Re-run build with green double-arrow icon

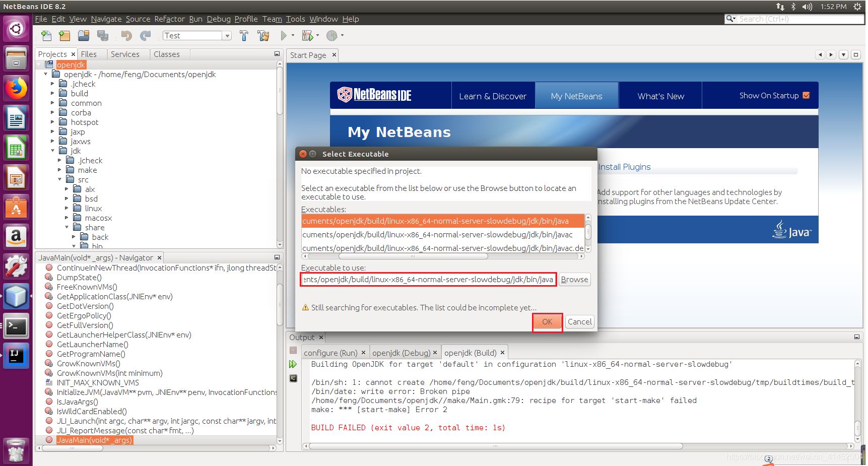click(x=293, y=364)
